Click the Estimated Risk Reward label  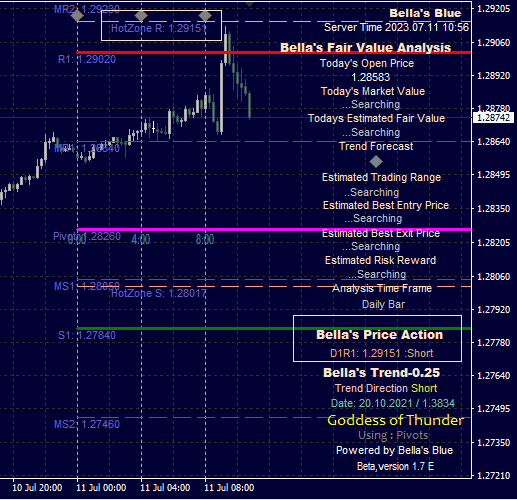[380, 260]
